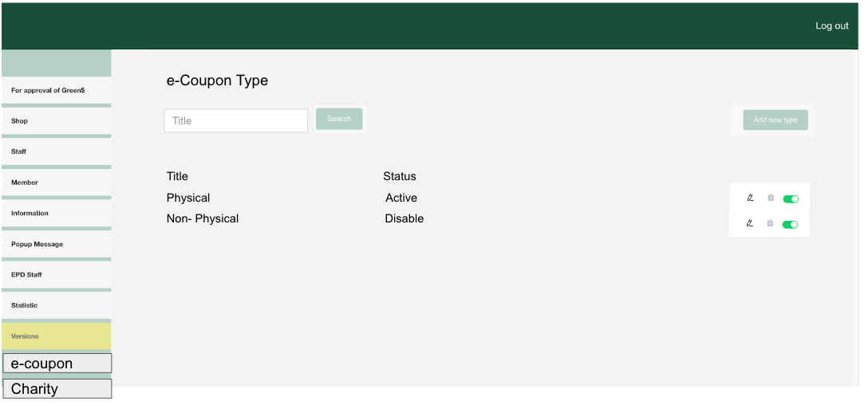Open the Information sidebar item
The image size is (868, 405).
pyautogui.click(x=56, y=214)
